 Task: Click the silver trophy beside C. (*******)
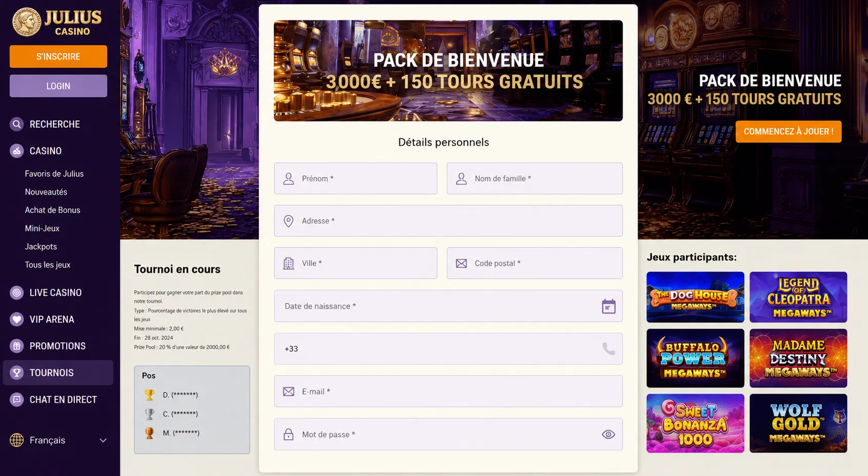(150, 413)
